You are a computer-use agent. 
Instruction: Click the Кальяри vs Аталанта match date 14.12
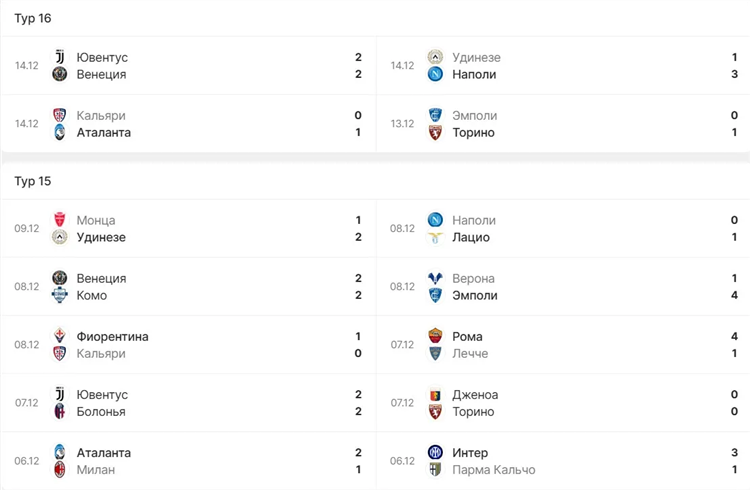pyautogui.click(x=26, y=123)
